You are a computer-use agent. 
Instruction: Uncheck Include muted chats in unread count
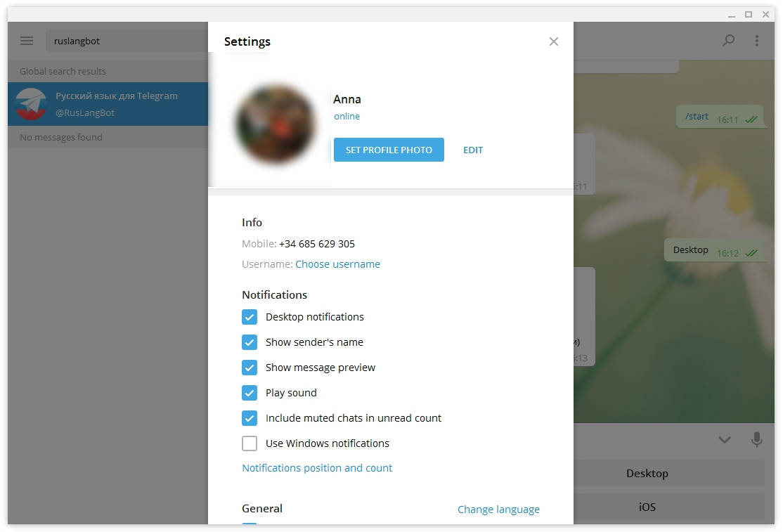click(x=250, y=418)
